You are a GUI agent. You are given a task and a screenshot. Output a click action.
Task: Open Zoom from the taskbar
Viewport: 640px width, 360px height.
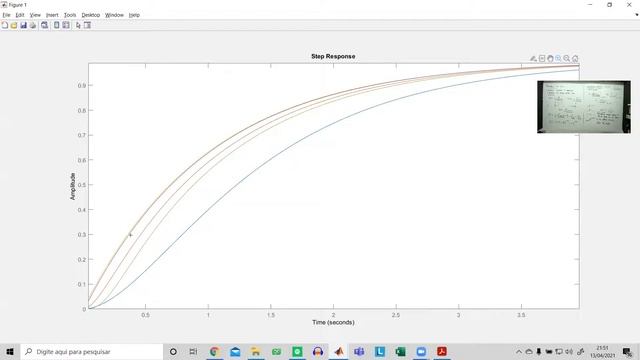pyautogui.click(x=421, y=351)
